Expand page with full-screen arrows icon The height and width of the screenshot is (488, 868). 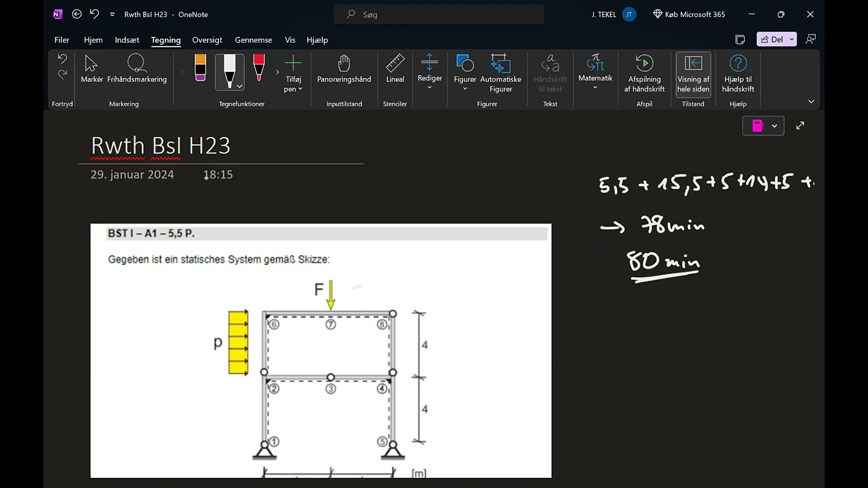(x=800, y=125)
